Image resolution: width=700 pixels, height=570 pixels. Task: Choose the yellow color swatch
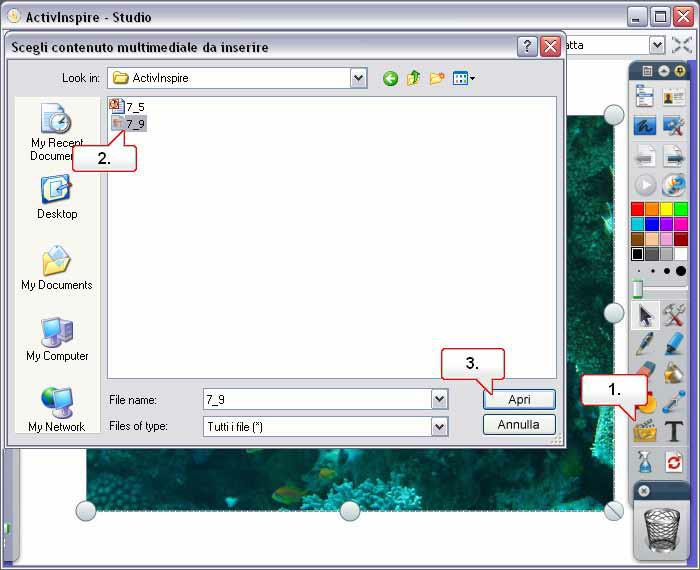(666, 208)
